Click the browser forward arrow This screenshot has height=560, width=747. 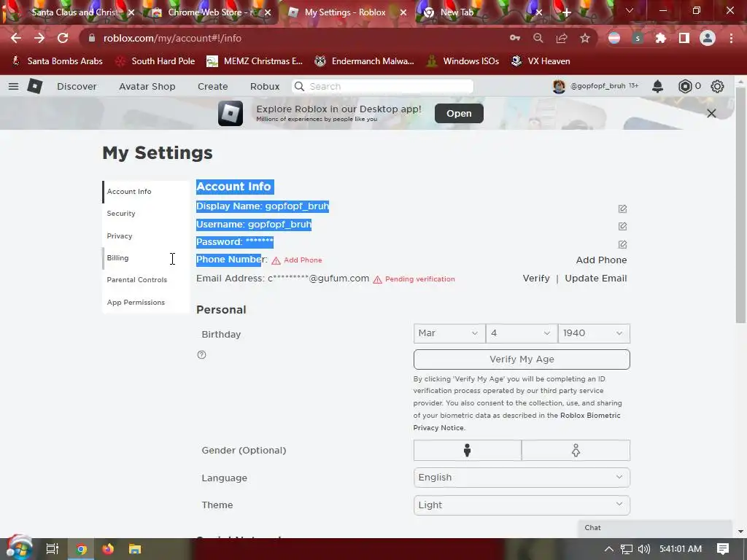point(39,38)
